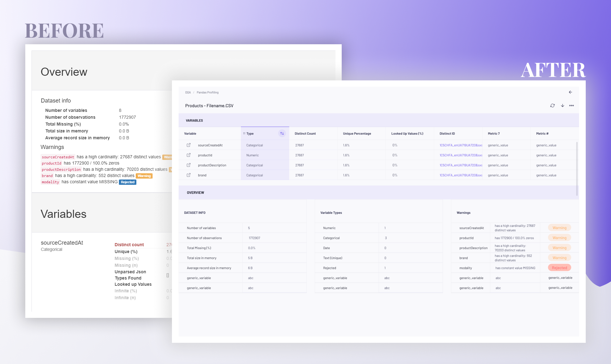Select sourceCreatedAt variable name in Before Variables
The image size is (611, 364).
[62, 243]
